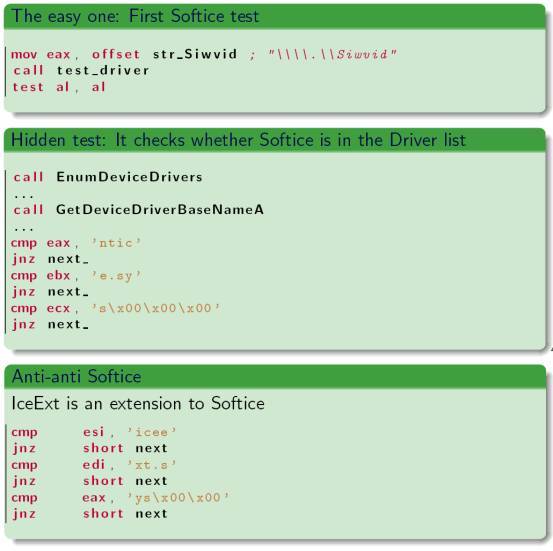
Task: Click the 's\x00\x00\x00' string literal
Action: point(156,308)
